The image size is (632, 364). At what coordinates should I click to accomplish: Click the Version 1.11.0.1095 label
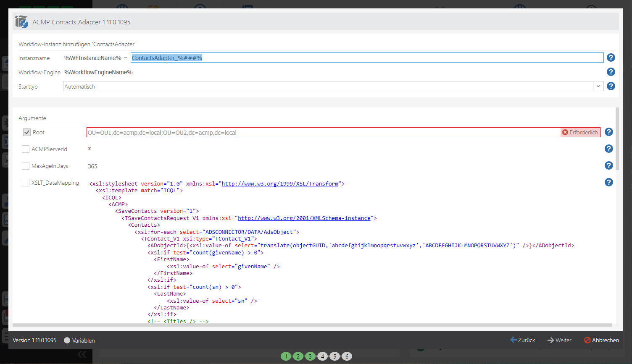click(x=34, y=340)
